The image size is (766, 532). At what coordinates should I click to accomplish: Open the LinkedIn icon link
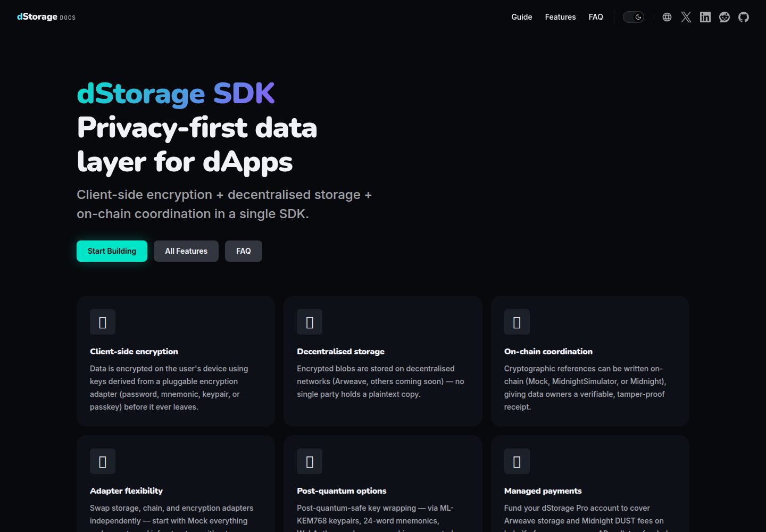pos(705,17)
